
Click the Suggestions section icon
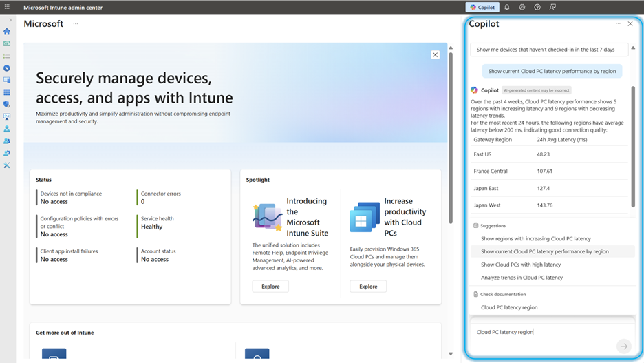[x=475, y=226]
